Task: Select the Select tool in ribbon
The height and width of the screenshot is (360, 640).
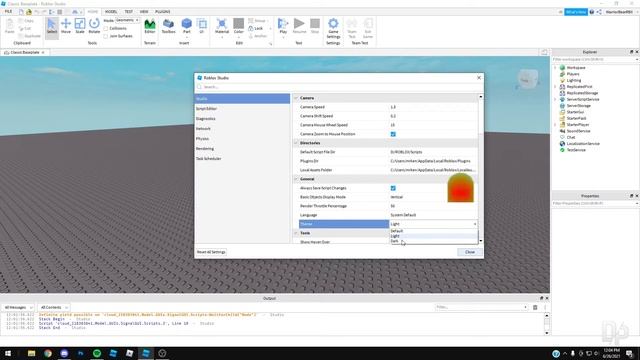Action: 52,27
